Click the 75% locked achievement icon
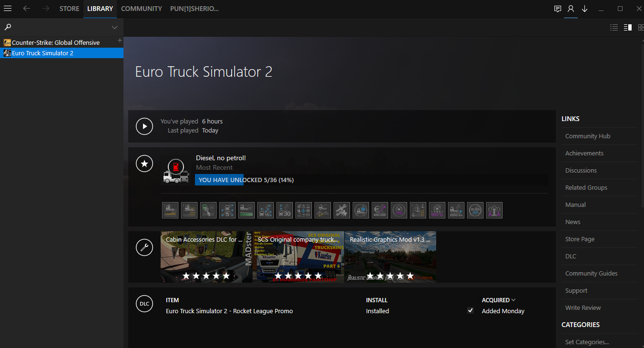The height and width of the screenshot is (348, 644). click(399, 210)
